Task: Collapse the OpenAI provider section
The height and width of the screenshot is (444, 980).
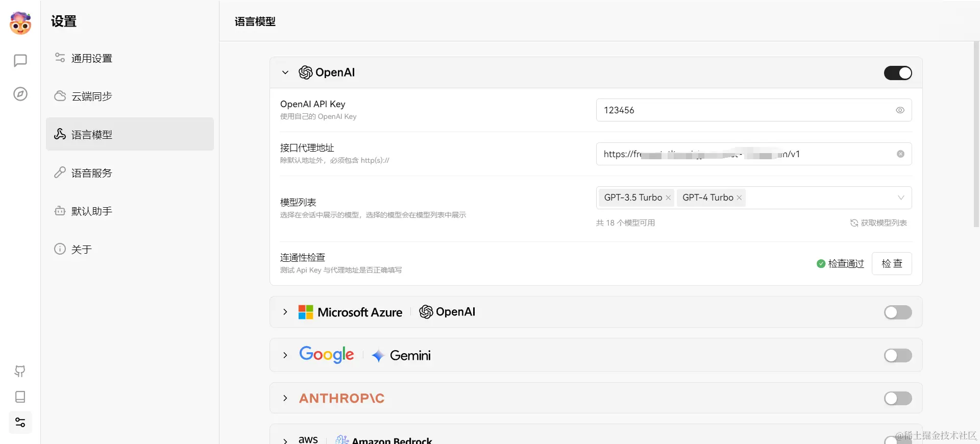Action: click(x=285, y=72)
